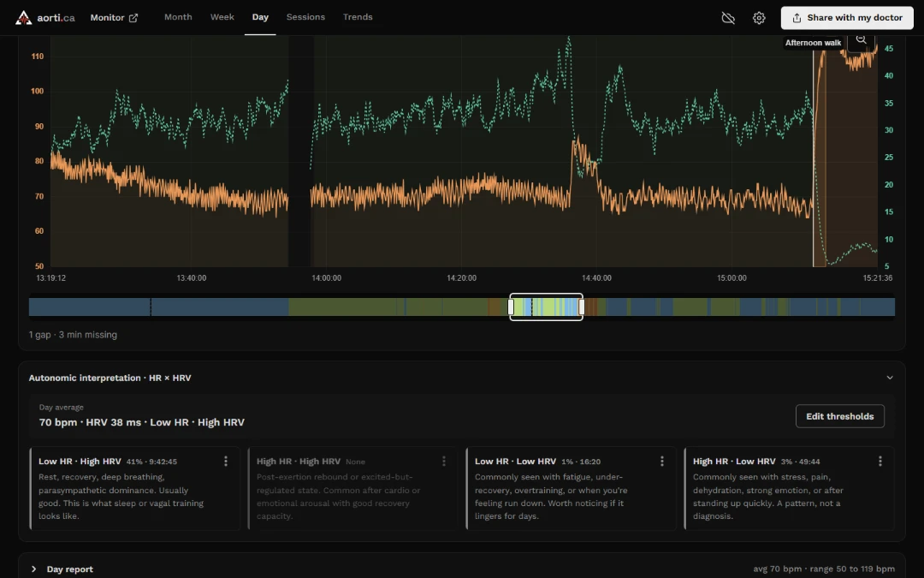Click the '1 gap · 3 min missing' text
The image size is (924, 578).
pyautogui.click(x=73, y=335)
